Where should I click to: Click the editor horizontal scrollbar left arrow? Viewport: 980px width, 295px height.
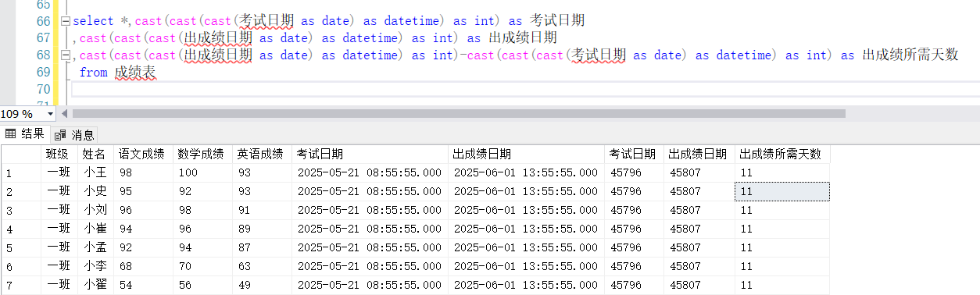point(65,114)
